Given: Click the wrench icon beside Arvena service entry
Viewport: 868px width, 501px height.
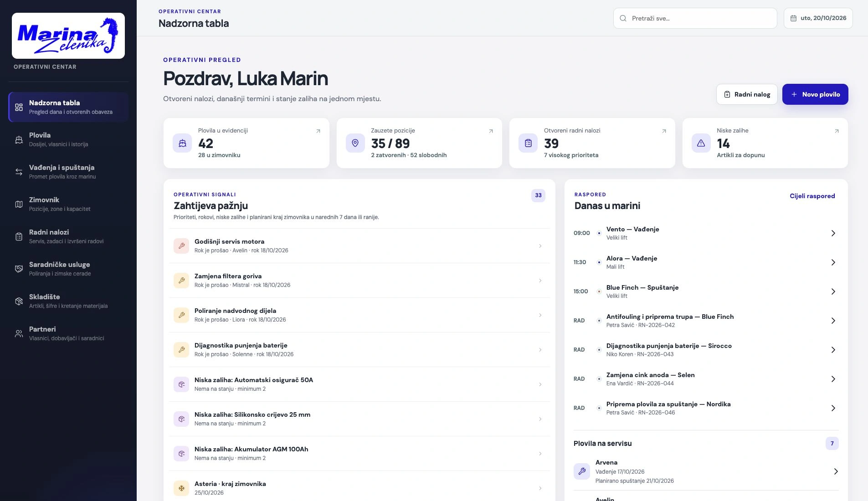Looking at the screenshot, I should (x=582, y=471).
